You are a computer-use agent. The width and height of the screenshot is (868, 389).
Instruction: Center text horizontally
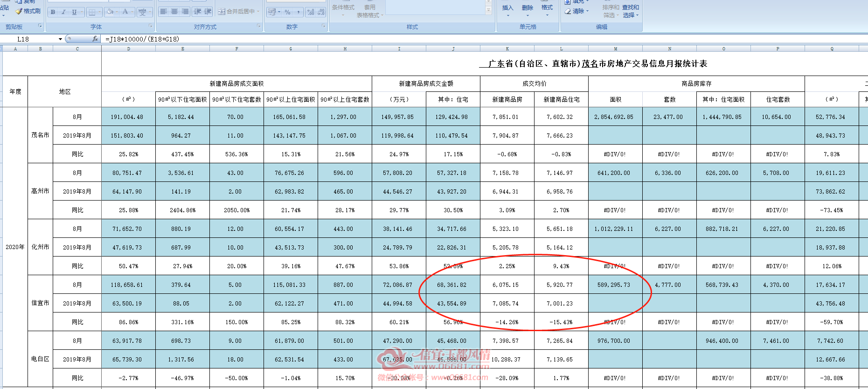pyautogui.click(x=174, y=12)
